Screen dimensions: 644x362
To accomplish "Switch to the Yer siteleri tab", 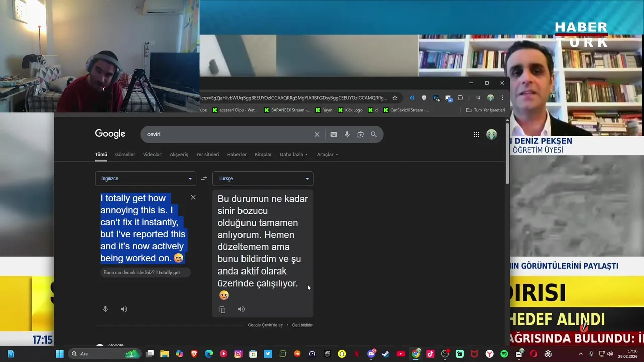I will 207,154.
